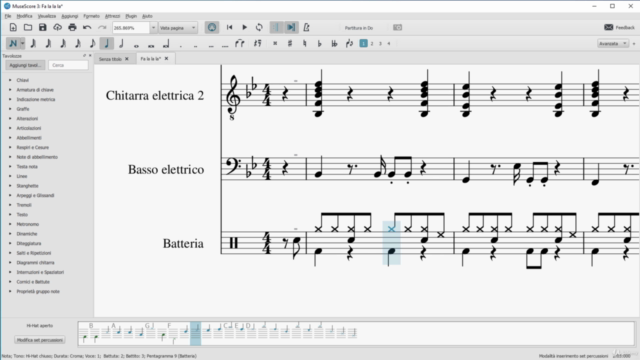The width and height of the screenshot is (640, 360).
Task: Close the Fa la la la tab
Action: click(167, 59)
